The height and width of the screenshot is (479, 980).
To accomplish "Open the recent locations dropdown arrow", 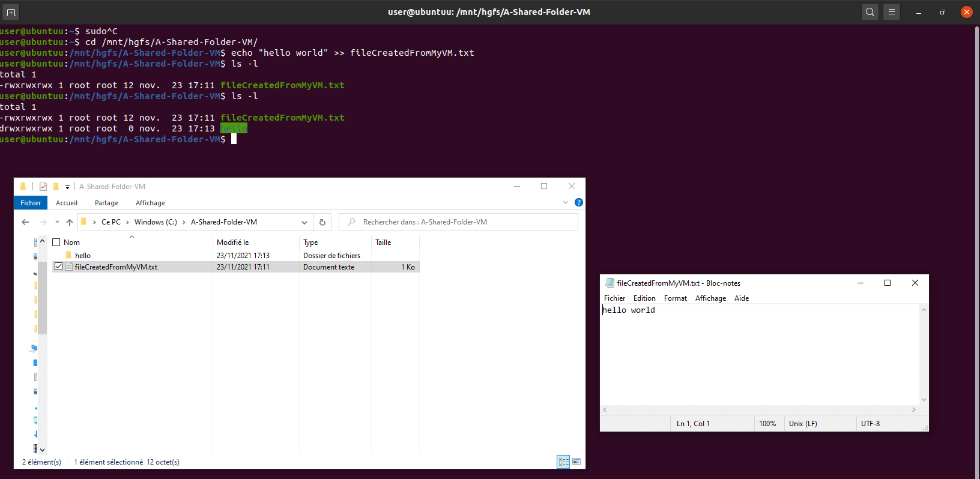I will 57,222.
